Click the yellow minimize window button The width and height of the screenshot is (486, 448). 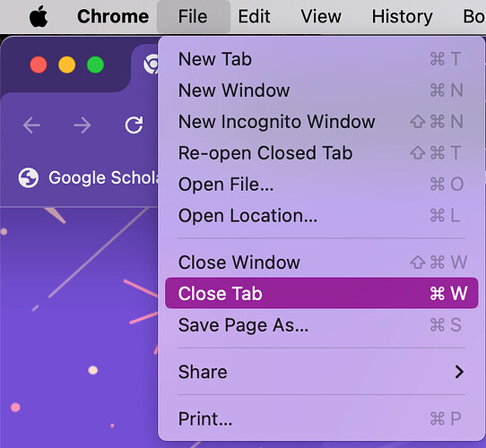(x=67, y=65)
